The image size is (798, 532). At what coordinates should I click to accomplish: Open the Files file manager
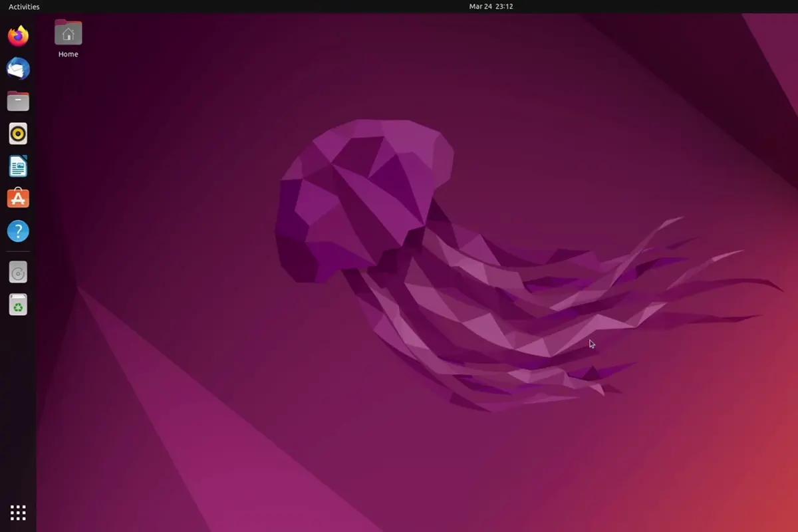click(x=18, y=101)
